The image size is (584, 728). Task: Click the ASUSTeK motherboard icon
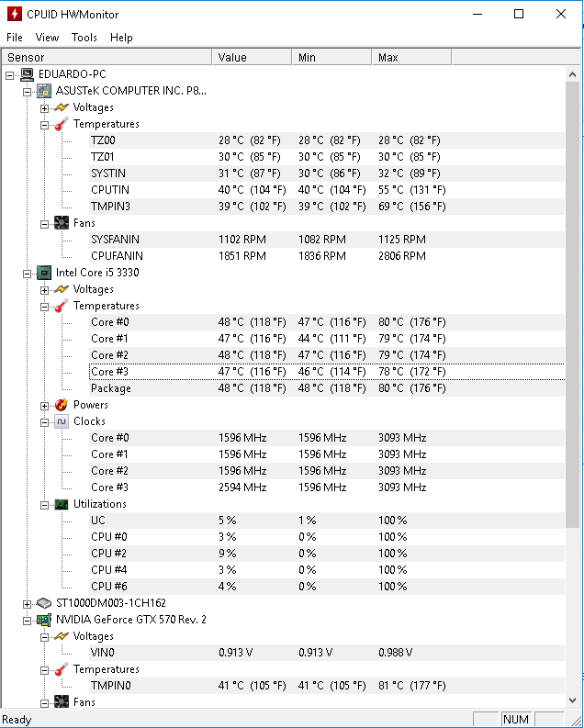tap(44, 91)
